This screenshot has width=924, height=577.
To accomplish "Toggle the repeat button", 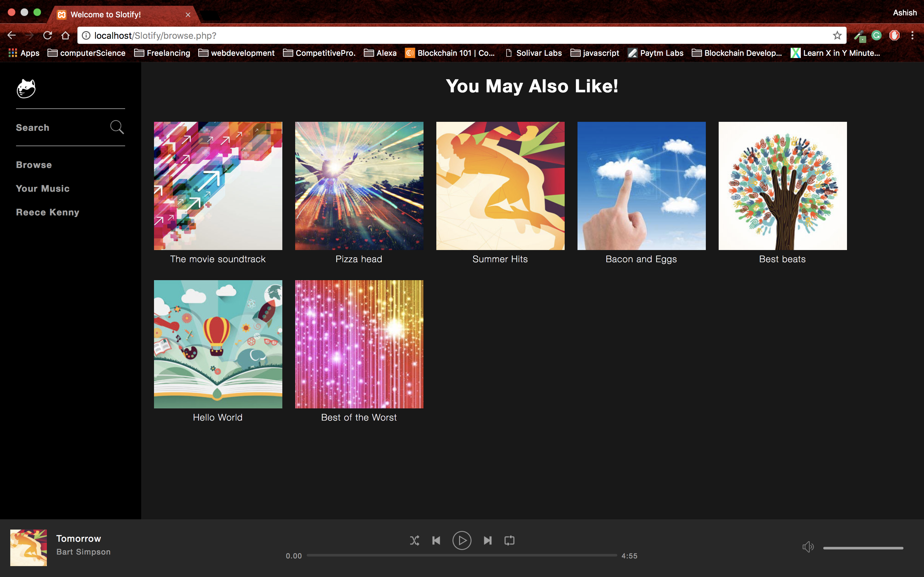I will pyautogui.click(x=509, y=540).
